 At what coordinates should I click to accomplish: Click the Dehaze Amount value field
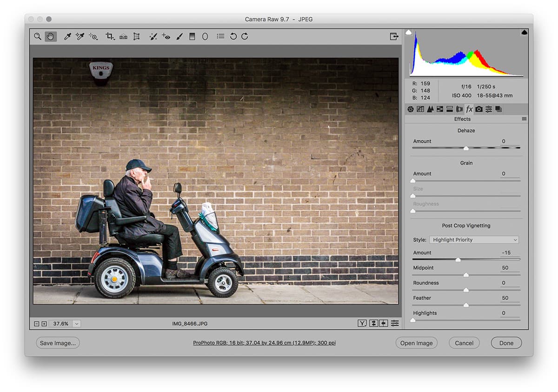[x=510, y=141]
